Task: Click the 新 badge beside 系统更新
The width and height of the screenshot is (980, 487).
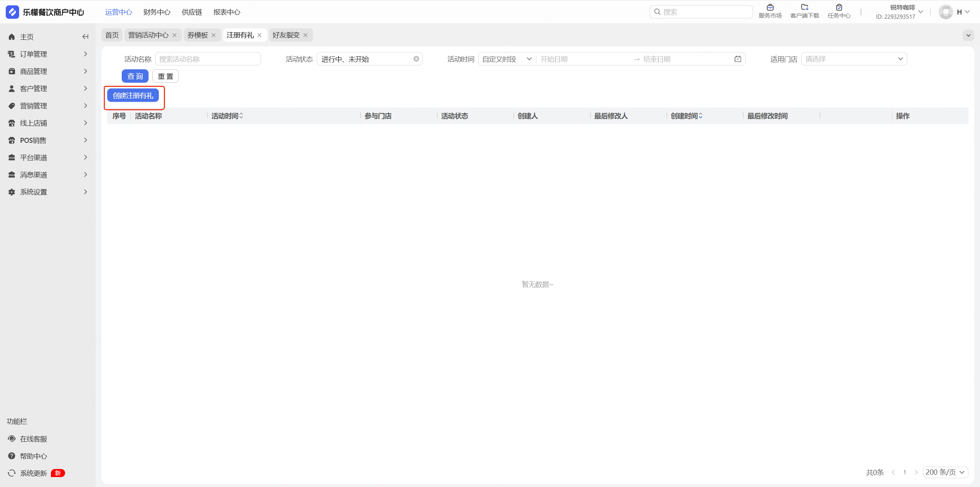Action: click(58, 473)
